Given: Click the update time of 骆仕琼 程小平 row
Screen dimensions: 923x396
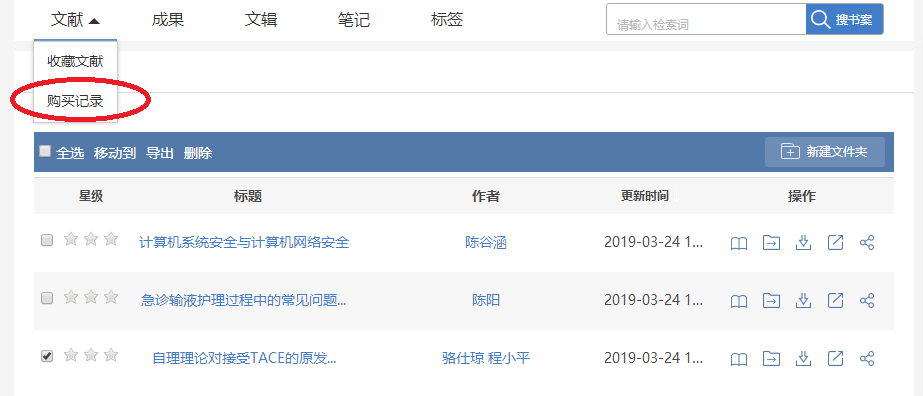Looking at the screenshot, I should [x=653, y=358].
